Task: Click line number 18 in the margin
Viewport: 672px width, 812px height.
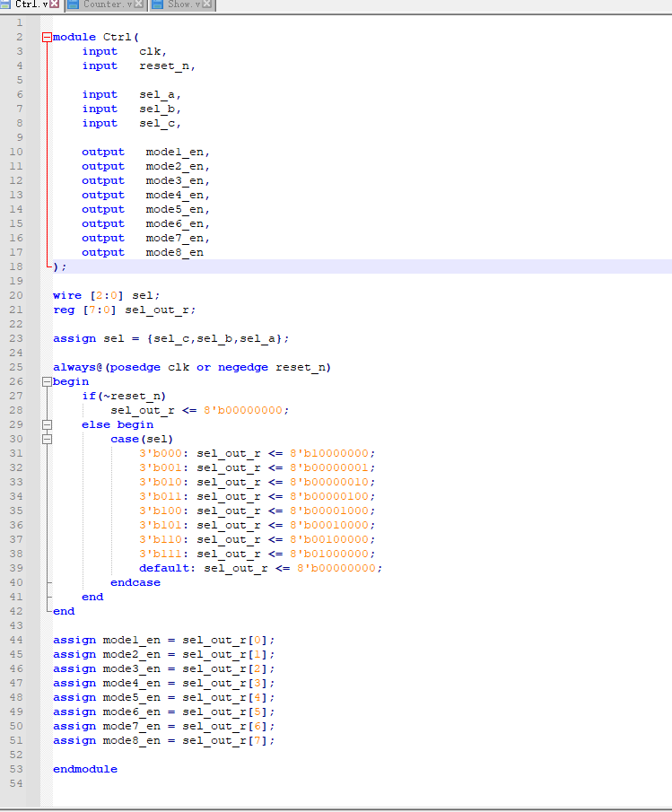Action: click(16, 266)
